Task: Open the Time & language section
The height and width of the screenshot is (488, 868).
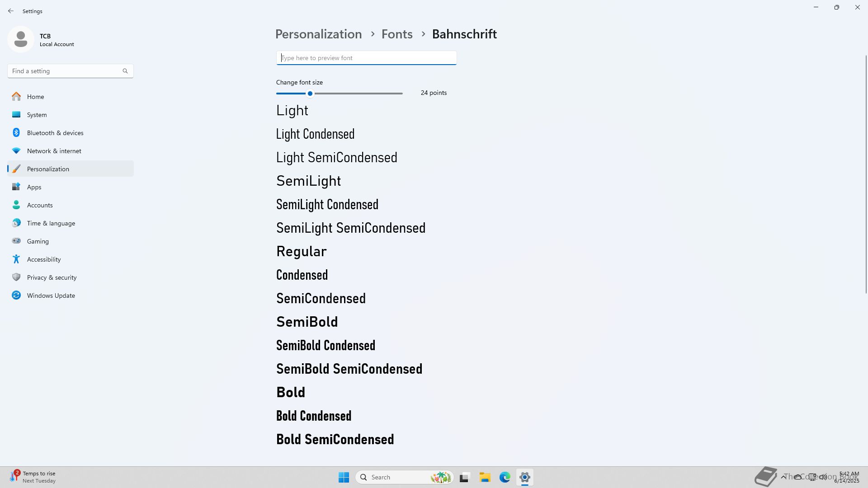Action: [x=51, y=223]
